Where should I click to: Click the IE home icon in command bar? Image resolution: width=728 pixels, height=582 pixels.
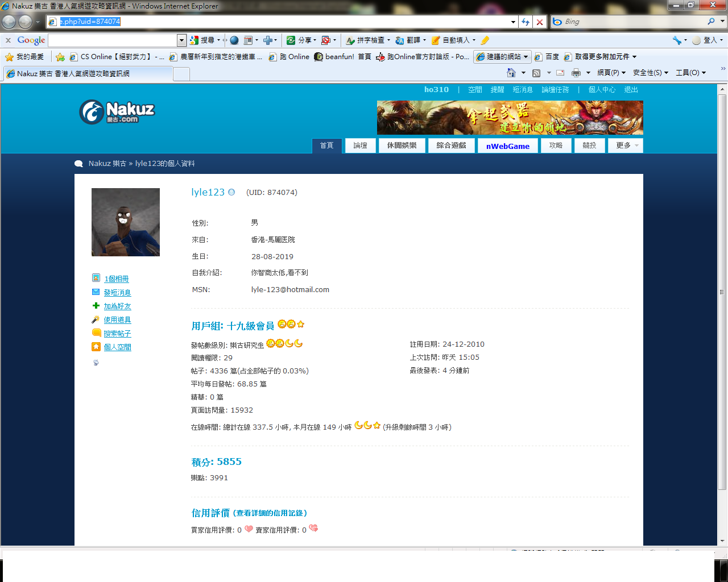point(511,73)
